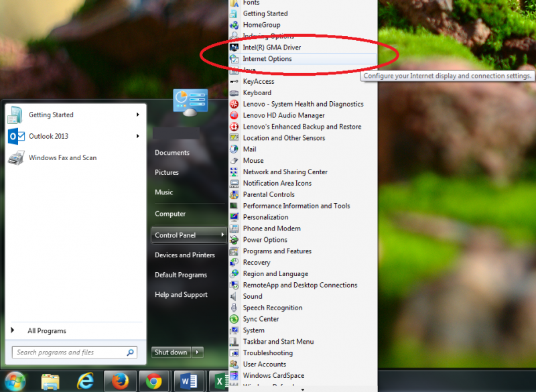Click the Network and Sharing Center icon
The height and width of the screenshot is (392, 536).
234,172
